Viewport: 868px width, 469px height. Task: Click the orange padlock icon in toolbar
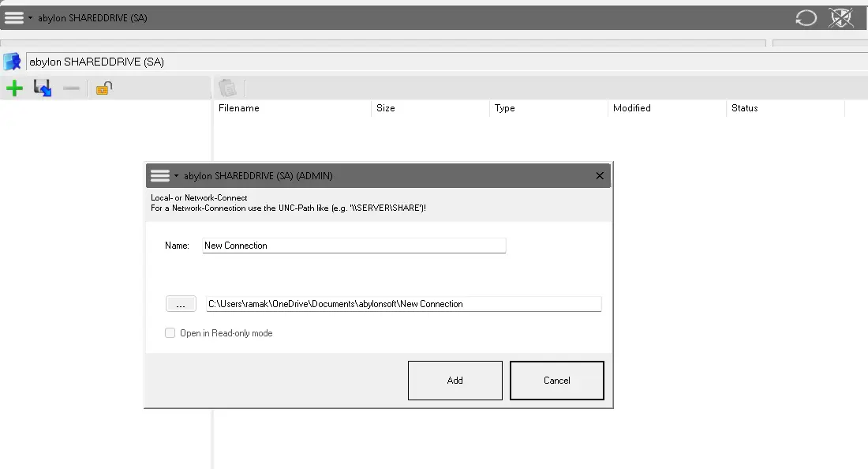point(103,88)
